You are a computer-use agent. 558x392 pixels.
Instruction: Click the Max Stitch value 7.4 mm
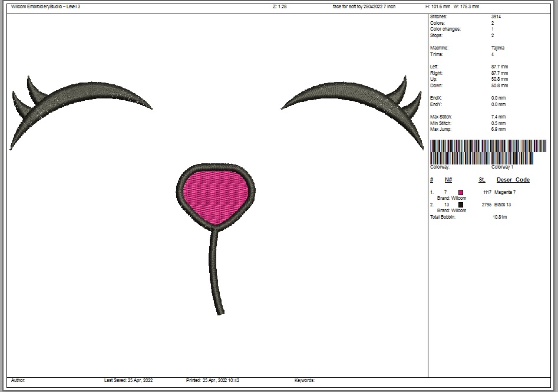498,117
